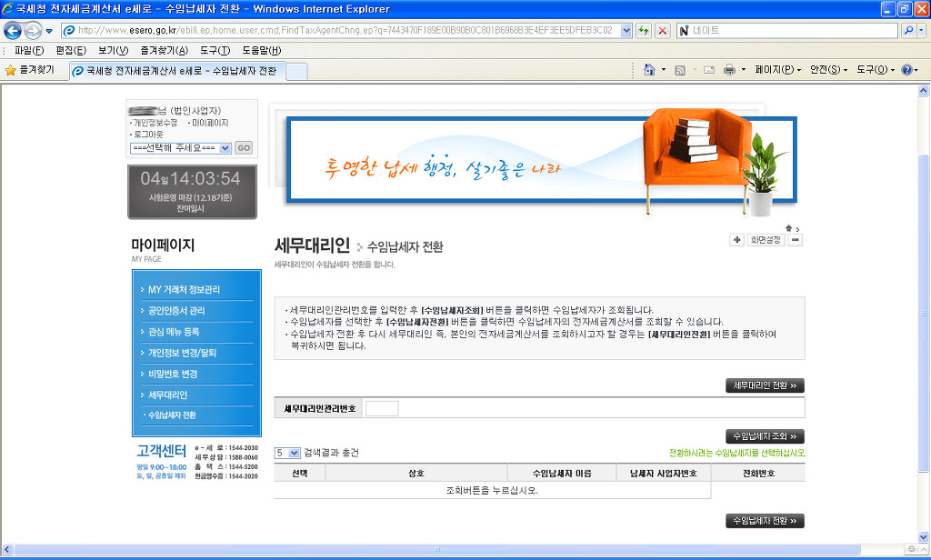Click the 수임납세자 조회 button
The width and height of the screenshot is (931, 560).
pos(765,436)
